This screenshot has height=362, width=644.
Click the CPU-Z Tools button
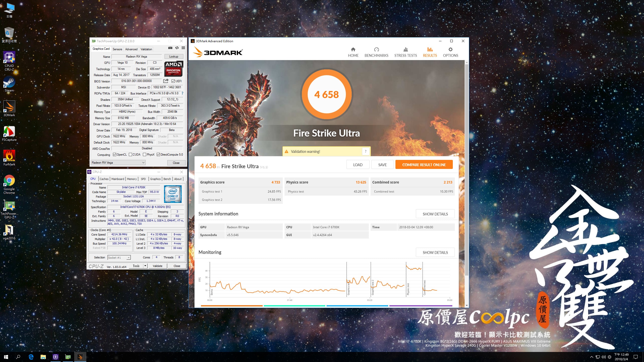pos(136,266)
